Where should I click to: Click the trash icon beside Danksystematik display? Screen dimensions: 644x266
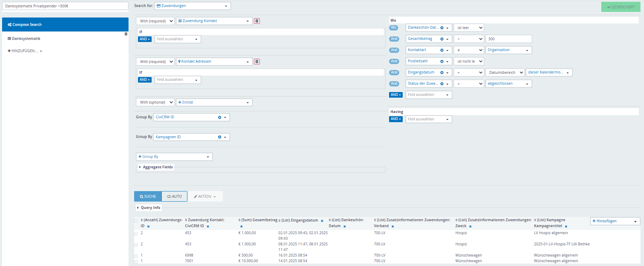point(126,34)
